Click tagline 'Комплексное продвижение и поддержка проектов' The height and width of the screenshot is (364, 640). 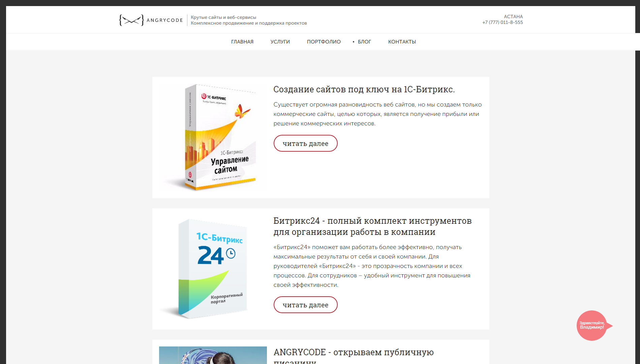click(x=249, y=23)
